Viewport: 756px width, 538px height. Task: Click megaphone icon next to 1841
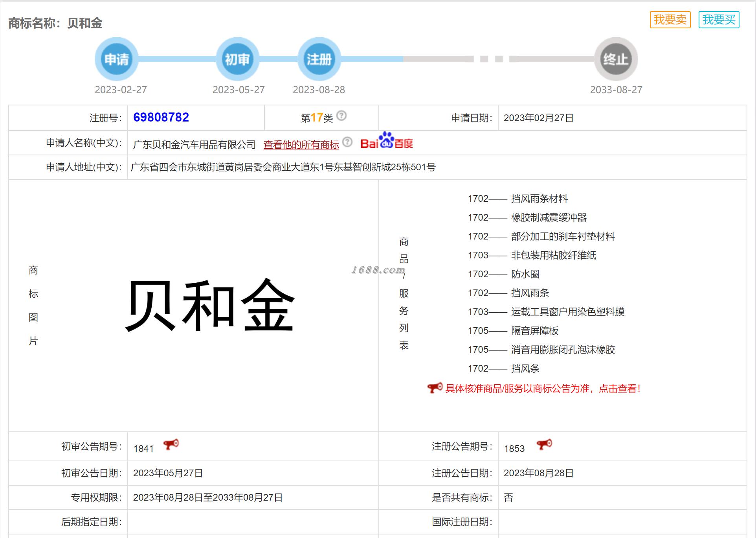pyautogui.click(x=171, y=445)
